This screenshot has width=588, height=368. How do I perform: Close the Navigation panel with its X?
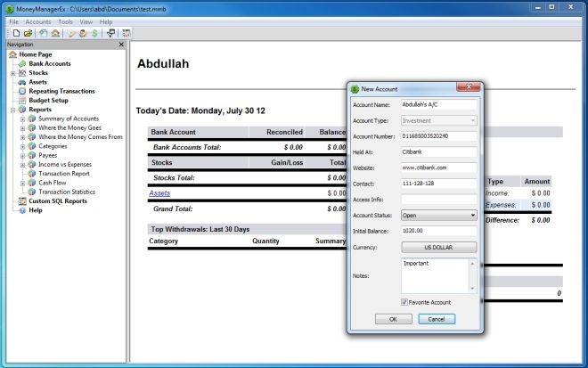click(121, 45)
